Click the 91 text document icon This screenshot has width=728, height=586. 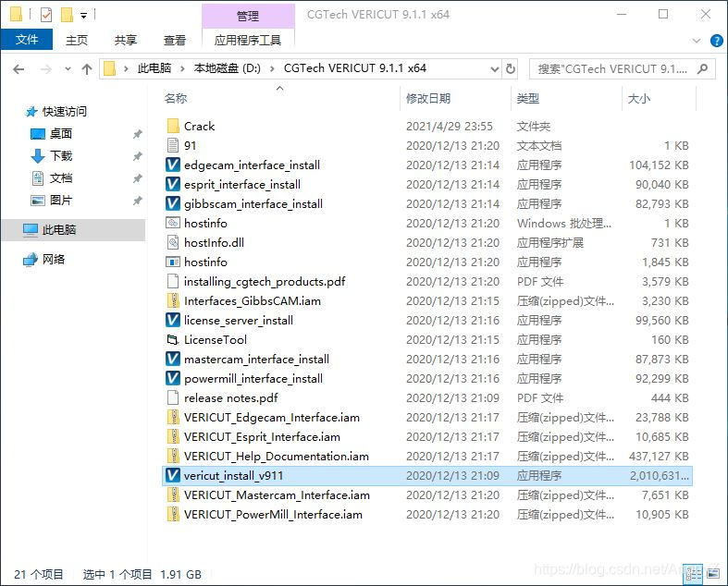click(x=173, y=146)
